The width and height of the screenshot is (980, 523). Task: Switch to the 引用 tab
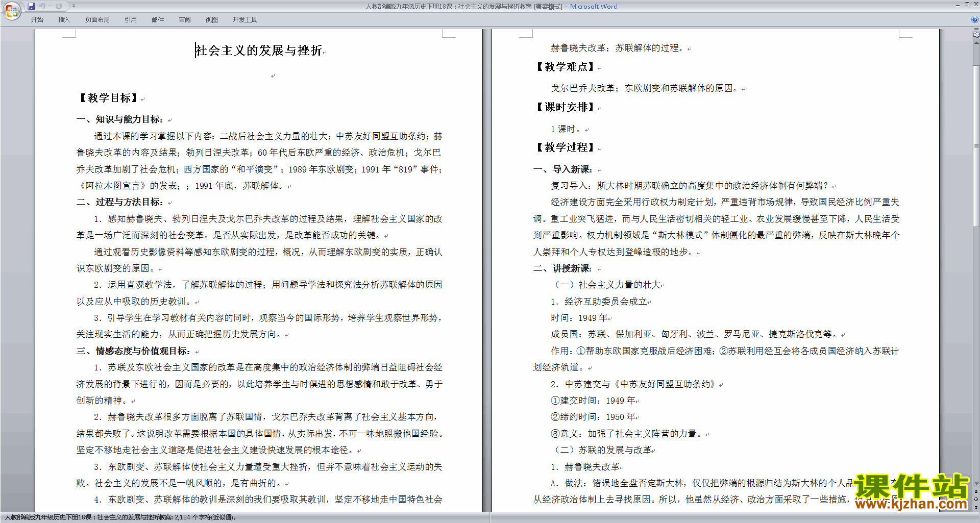(x=130, y=20)
